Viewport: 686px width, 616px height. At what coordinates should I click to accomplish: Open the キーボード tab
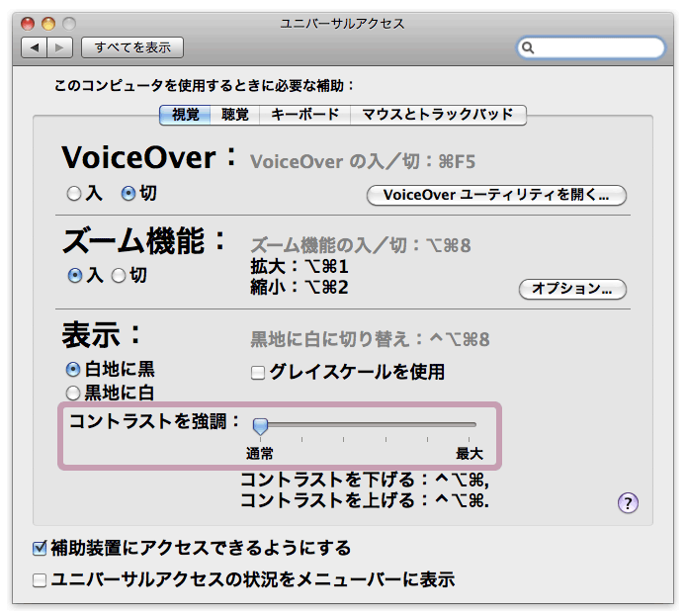click(304, 115)
